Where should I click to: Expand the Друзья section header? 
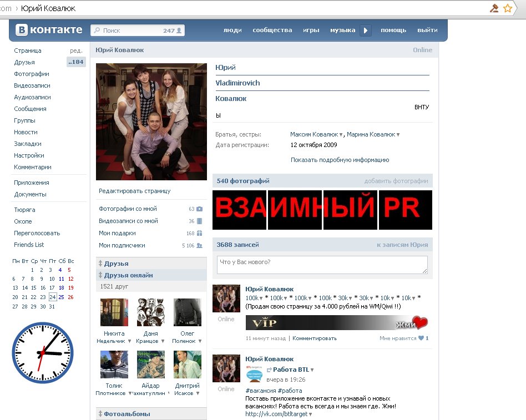click(151, 264)
